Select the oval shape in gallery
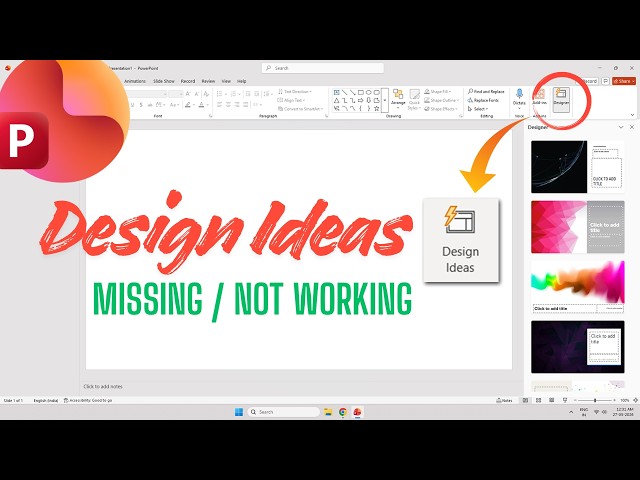Image resolution: width=640 pixels, height=480 pixels. (x=369, y=92)
